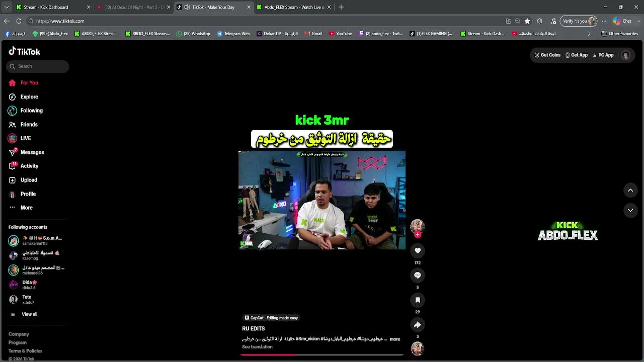Expand the Program footer section
This screenshot has height=362, width=644.
click(18, 343)
